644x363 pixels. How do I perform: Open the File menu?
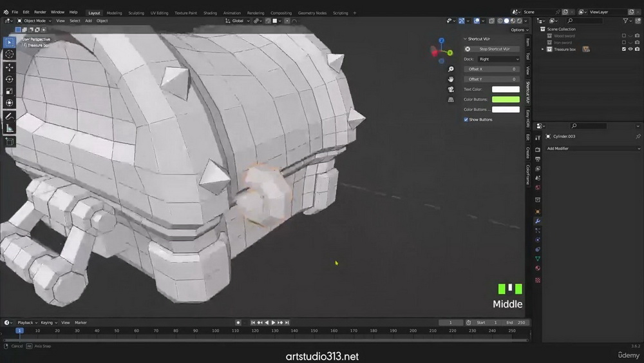pos(15,12)
